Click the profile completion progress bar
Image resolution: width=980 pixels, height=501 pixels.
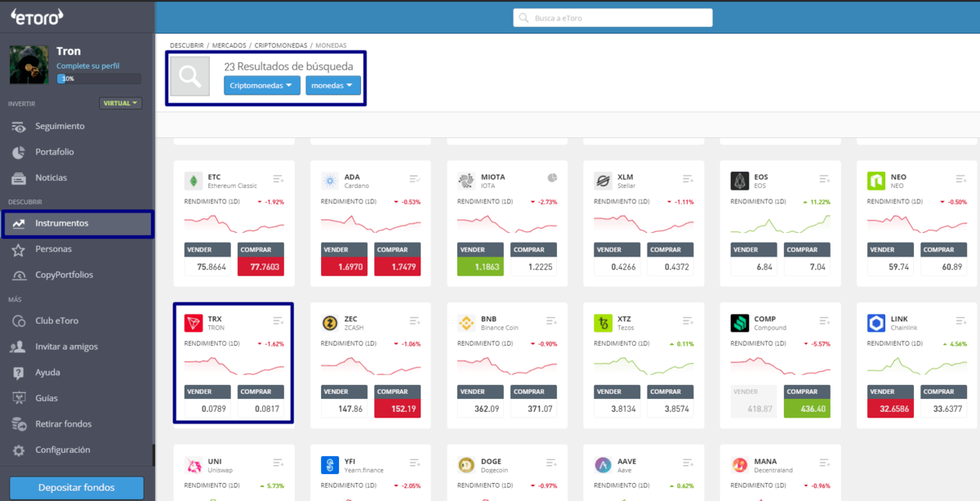click(x=99, y=79)
